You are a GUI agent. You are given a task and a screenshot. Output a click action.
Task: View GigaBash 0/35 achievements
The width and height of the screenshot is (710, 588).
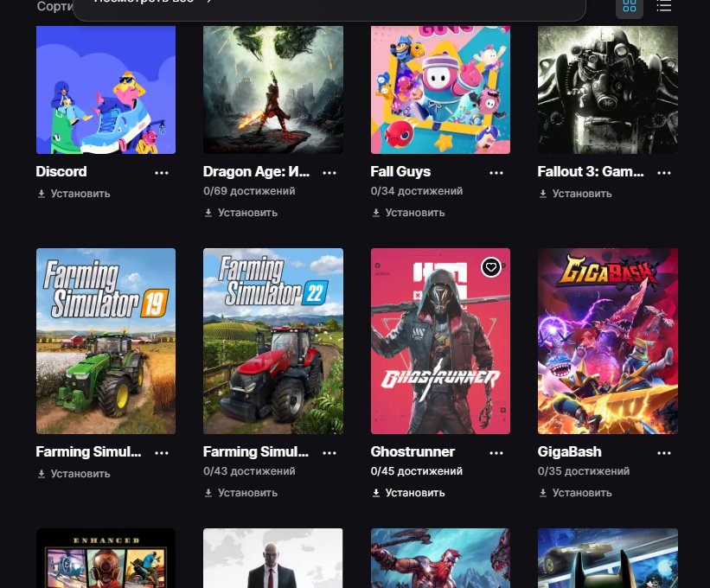click(584, 471)
